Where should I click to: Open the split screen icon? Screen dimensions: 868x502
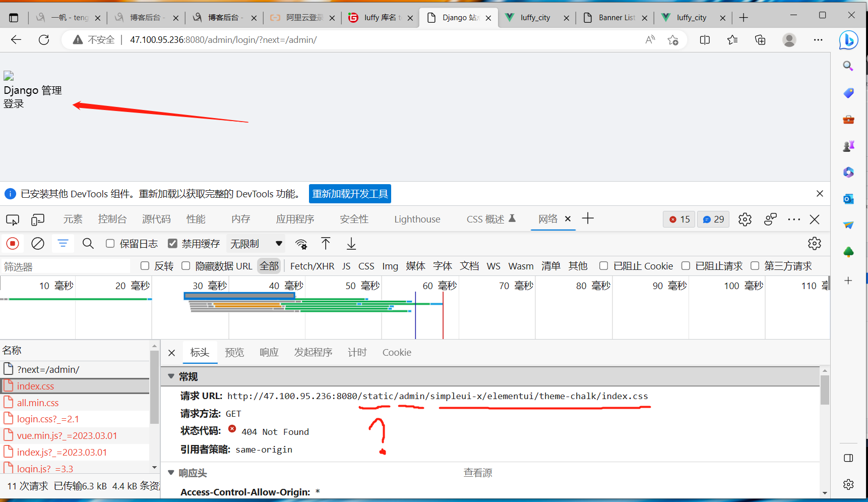click(x=705, y=40)
